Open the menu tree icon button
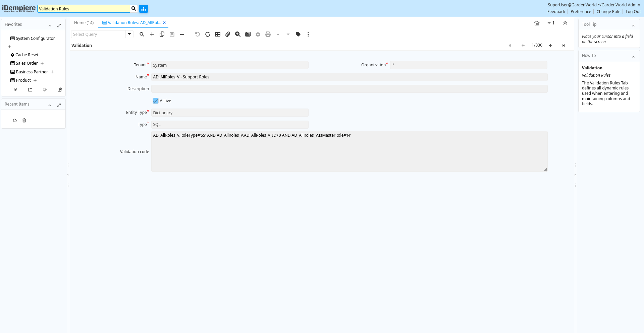This screenshot has height=333, width=644. point(144,9)
